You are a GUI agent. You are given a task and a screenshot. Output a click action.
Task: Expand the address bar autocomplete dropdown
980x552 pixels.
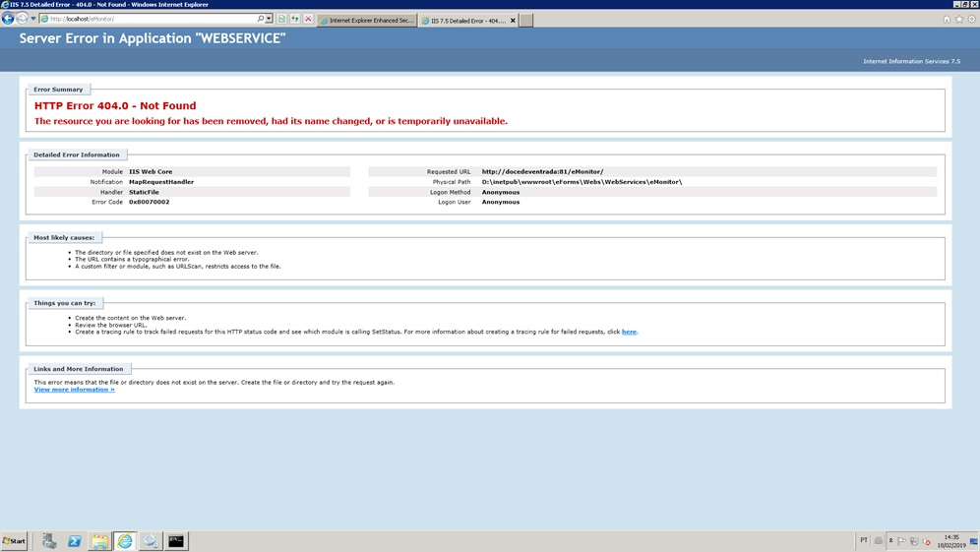click(x=269, y=19)
